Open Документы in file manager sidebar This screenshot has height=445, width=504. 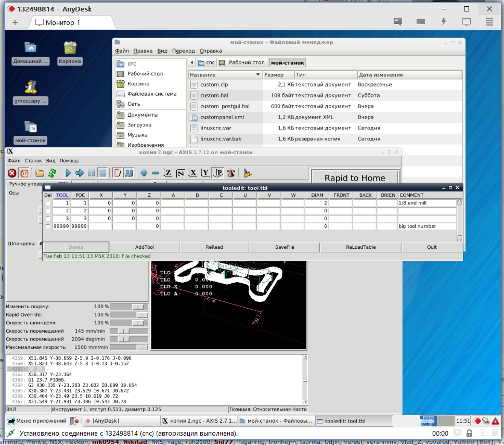143,115
